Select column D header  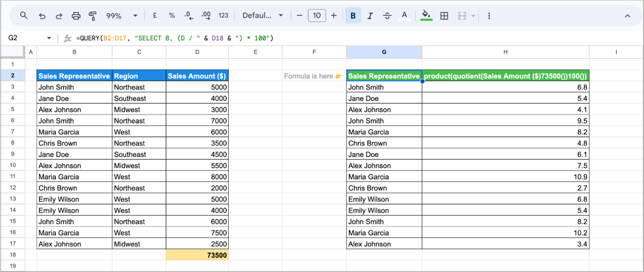pos(197,52)
